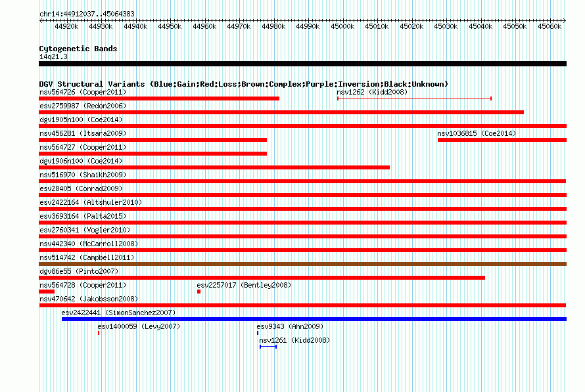Viewport: 585px width, 392px height.
Task: Select the red esv2759987 loss bar
Action: point(281,112)
